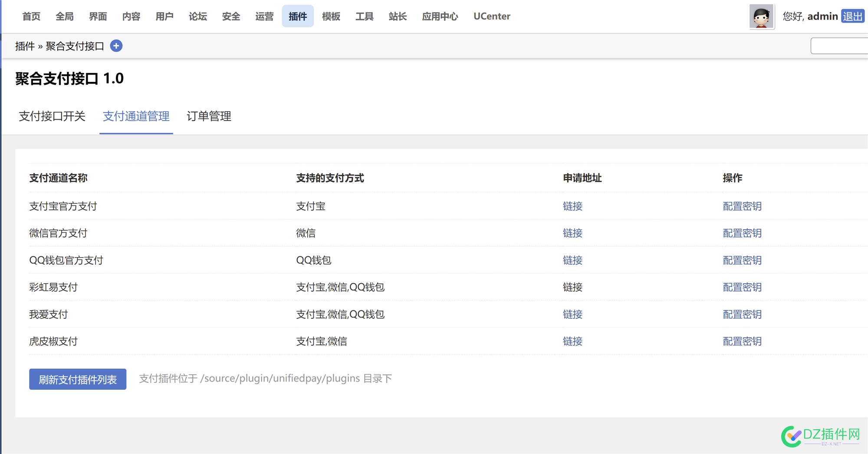This screenshot has height=454, width=868.
Task: Open the 论坛 menu
Action: point(198,16)
